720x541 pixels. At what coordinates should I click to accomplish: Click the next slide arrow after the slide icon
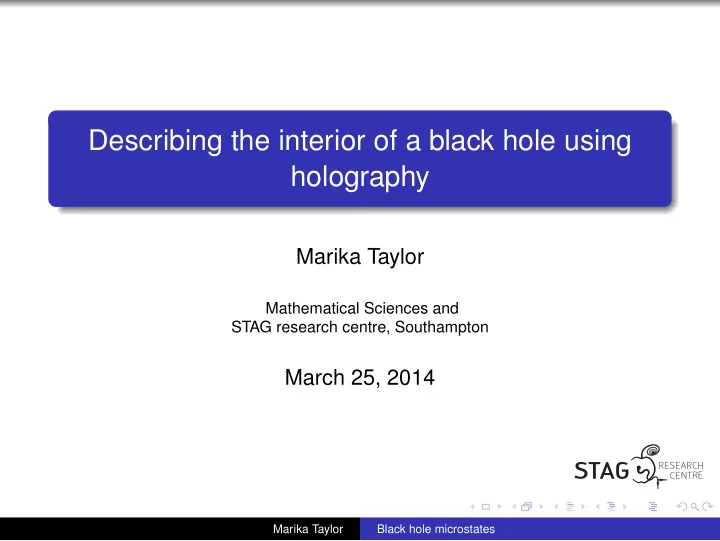500,507
